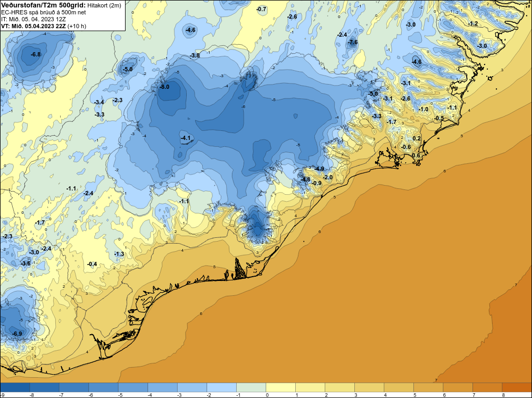Click the legend swatch between 5 and 6
532x398 pixels.
[428, 387]
